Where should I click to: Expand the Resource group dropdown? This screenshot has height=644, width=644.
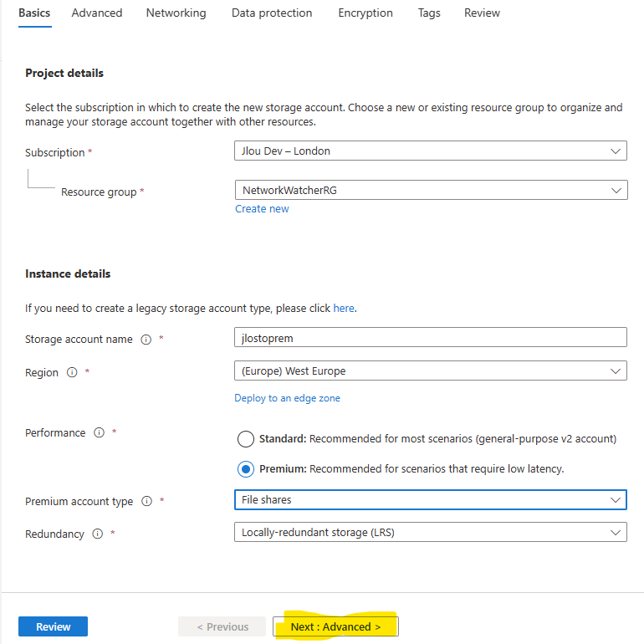pyautogui.click(x=432, y=190)
